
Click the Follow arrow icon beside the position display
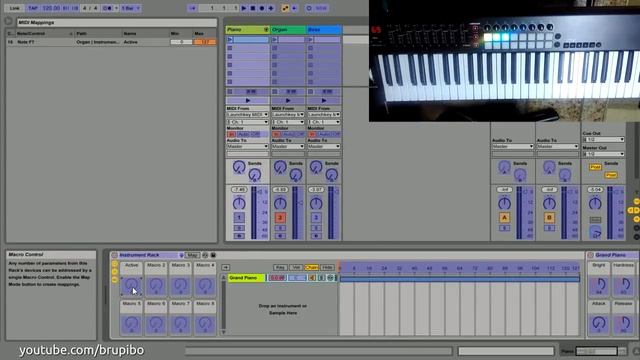193,8
